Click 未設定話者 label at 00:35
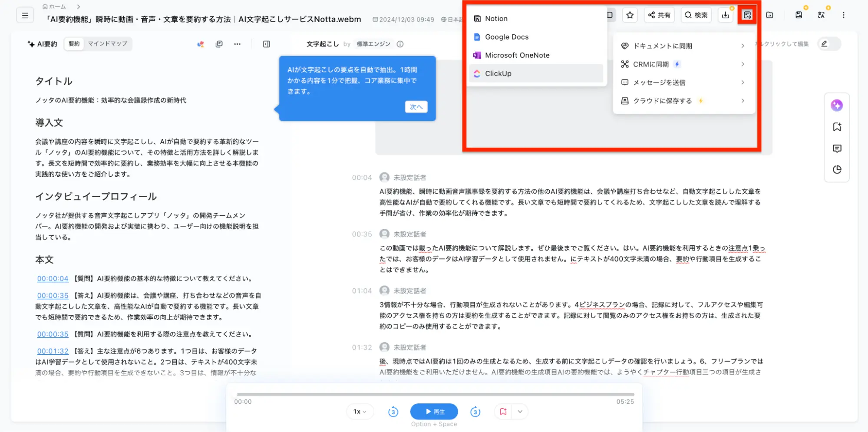868x432 pixels. [410, 234]
